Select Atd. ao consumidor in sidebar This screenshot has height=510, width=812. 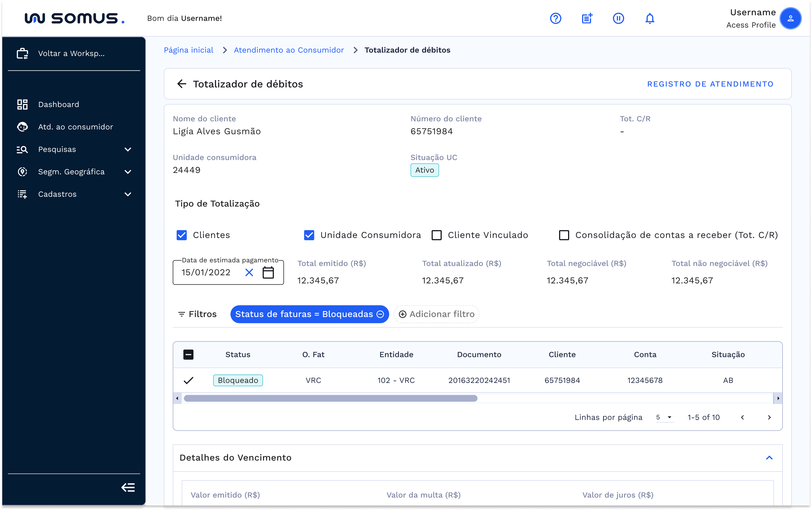tap(75, 127)
